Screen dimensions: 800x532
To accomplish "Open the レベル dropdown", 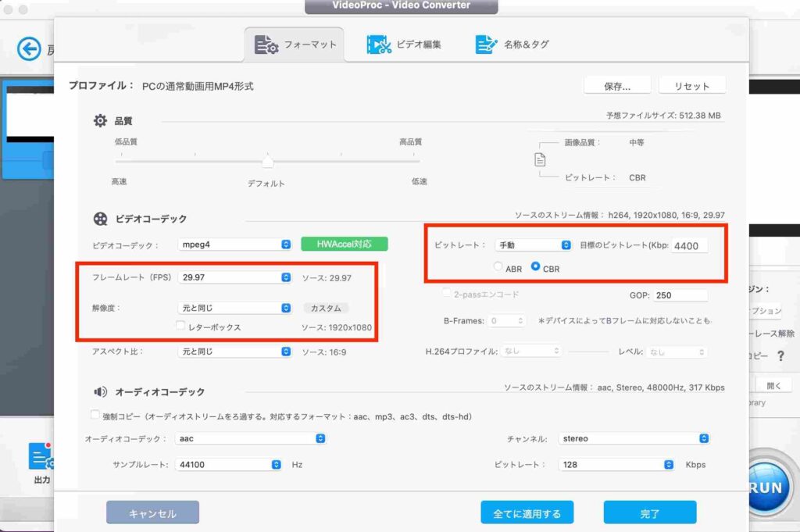I will [x=677, y=352].
